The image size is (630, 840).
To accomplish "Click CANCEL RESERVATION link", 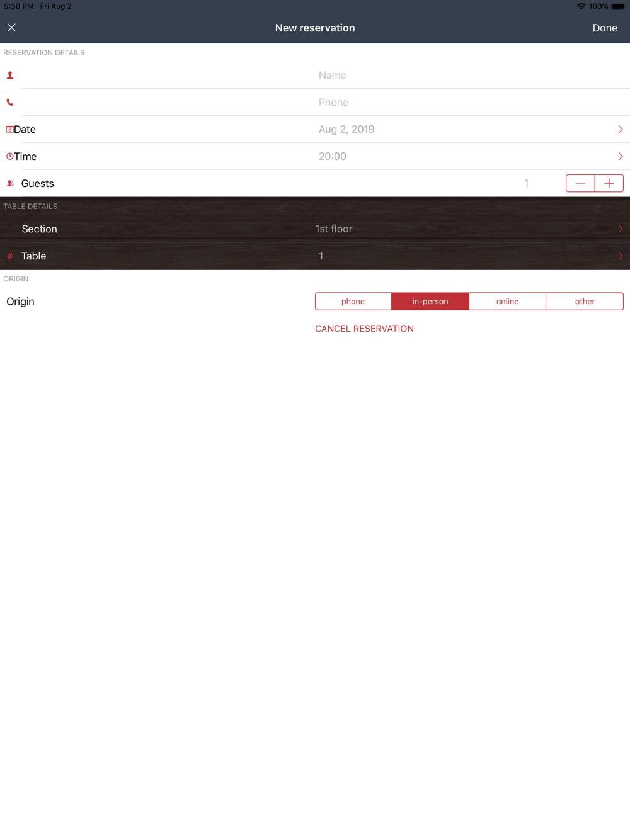I will click(364, 329).
